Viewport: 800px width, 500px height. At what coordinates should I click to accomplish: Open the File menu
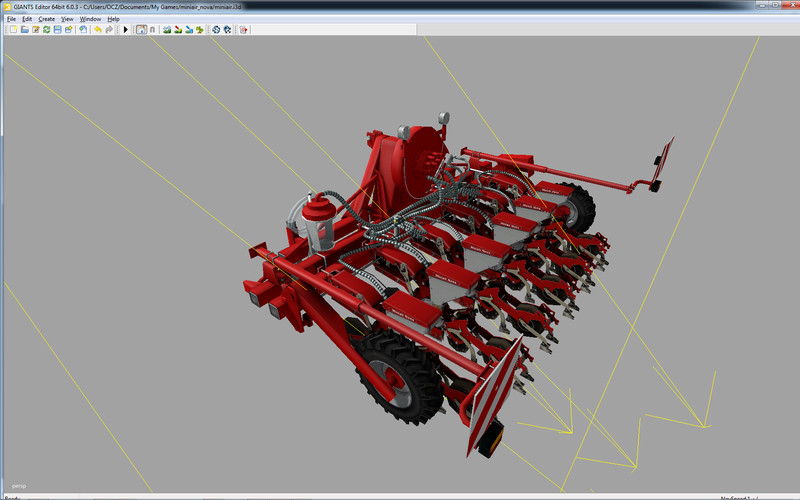pos(12,19)
